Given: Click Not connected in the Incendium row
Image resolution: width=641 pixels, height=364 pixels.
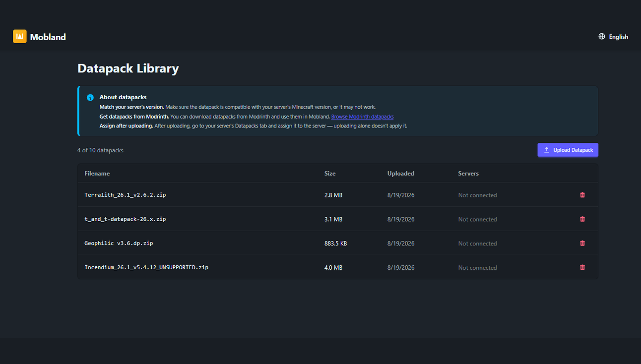Looking at the screenshot, I should (477, 268).
